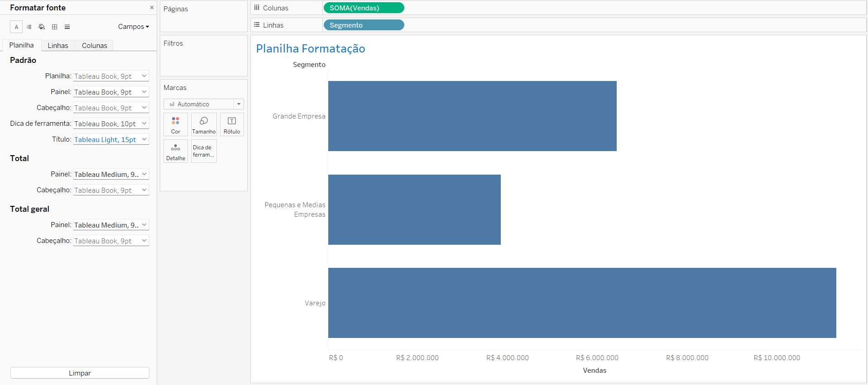Open Padrão Cabeçalho font dropdown

coord(111,108)
